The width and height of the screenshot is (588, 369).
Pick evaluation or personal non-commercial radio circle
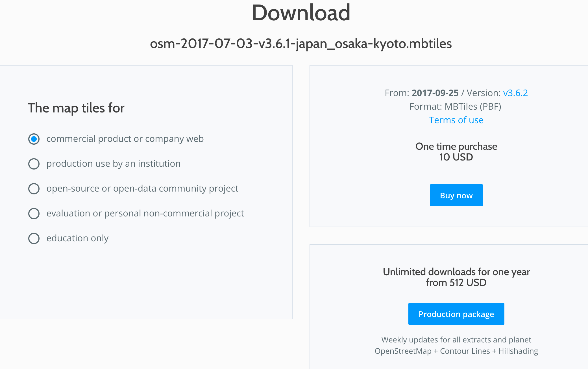tap(34, 214)
